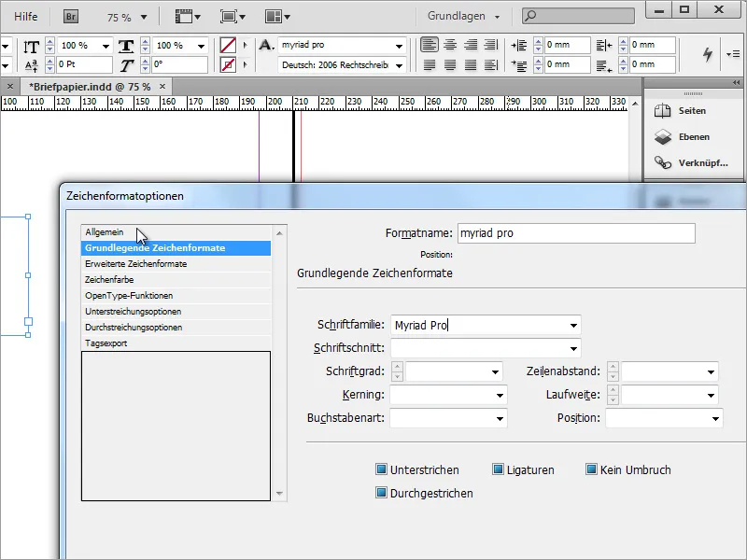
Task: Click the fill color swatch in control bar
Action: tap(228, 45)
